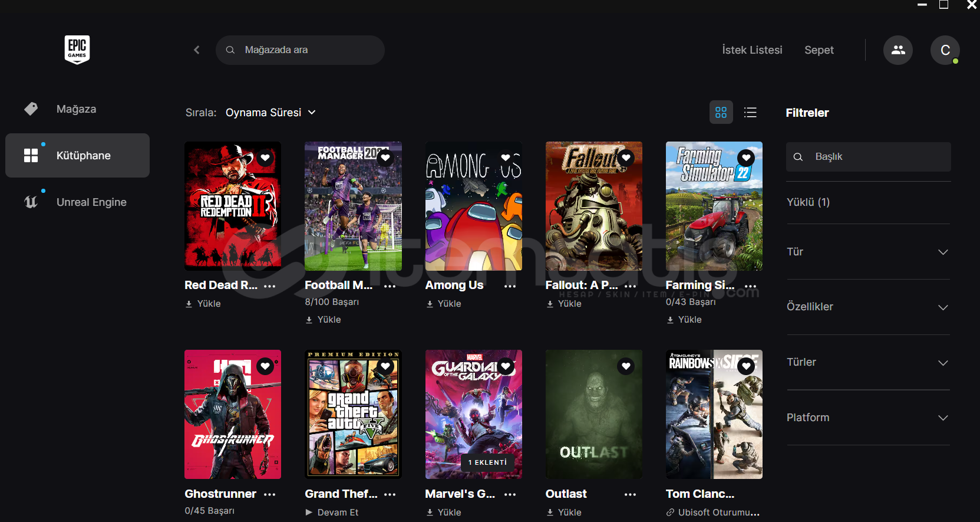Select the Yüklü (1) filter
The image size is (980, 522).
808,202
